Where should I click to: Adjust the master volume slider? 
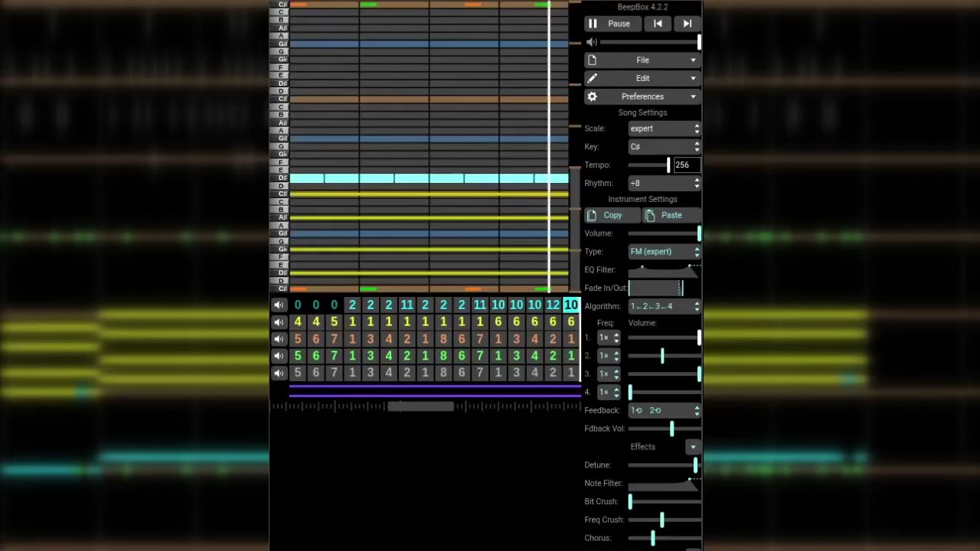coord(650,42)
